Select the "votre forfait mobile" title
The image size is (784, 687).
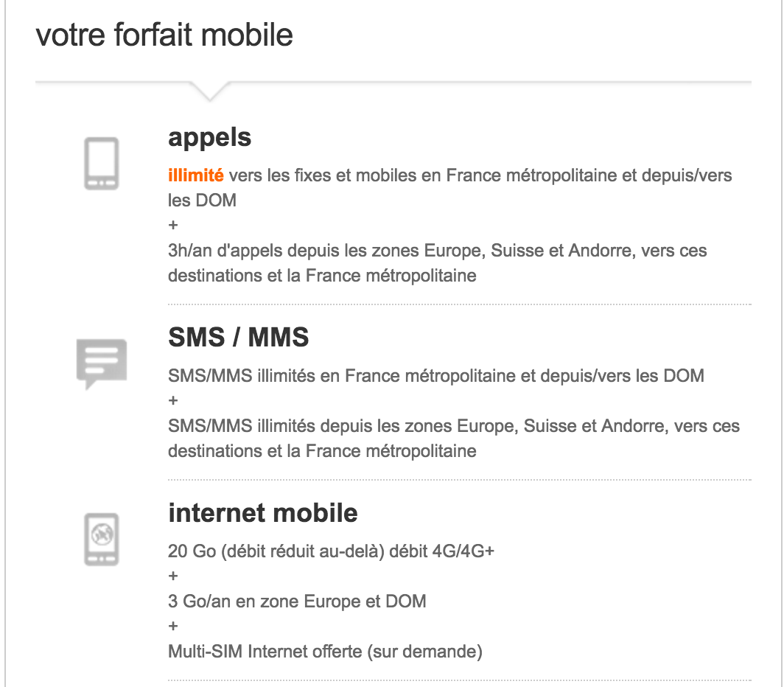click(x=164, y=35)
